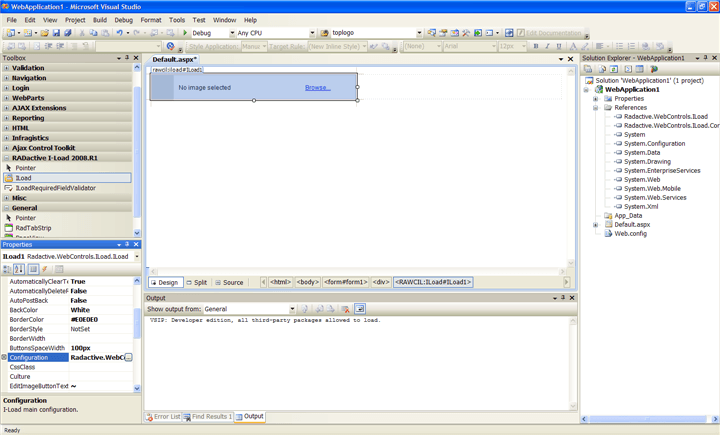Toggle Categorized view in Properties window

pos(7,269)
